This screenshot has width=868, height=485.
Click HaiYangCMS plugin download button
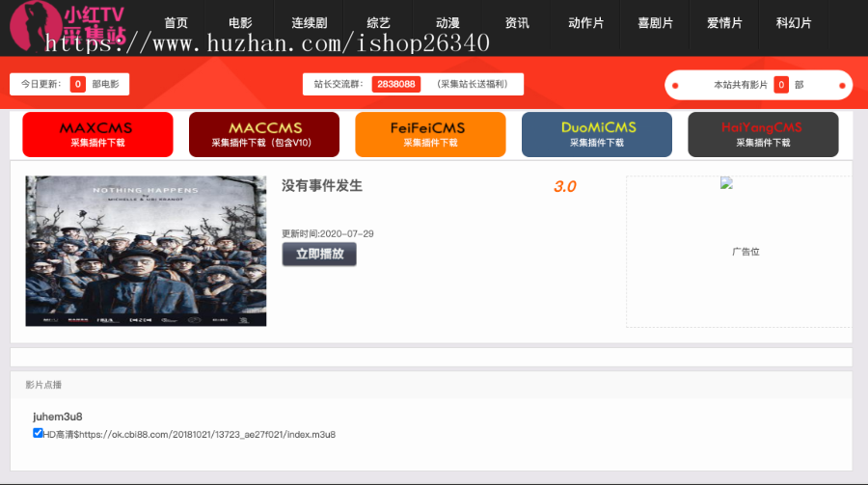(x=763, y=135)
